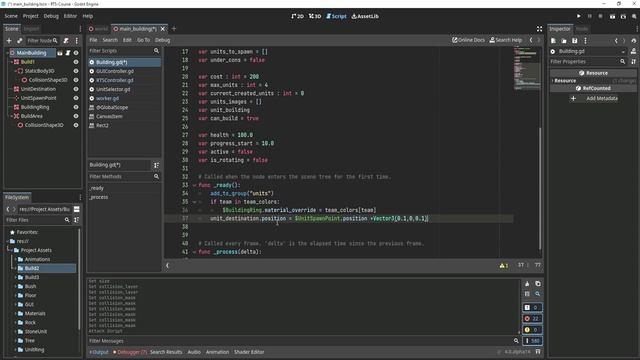Go to next edited script location
The image size is (640, 360).
(x=539, y=40)
